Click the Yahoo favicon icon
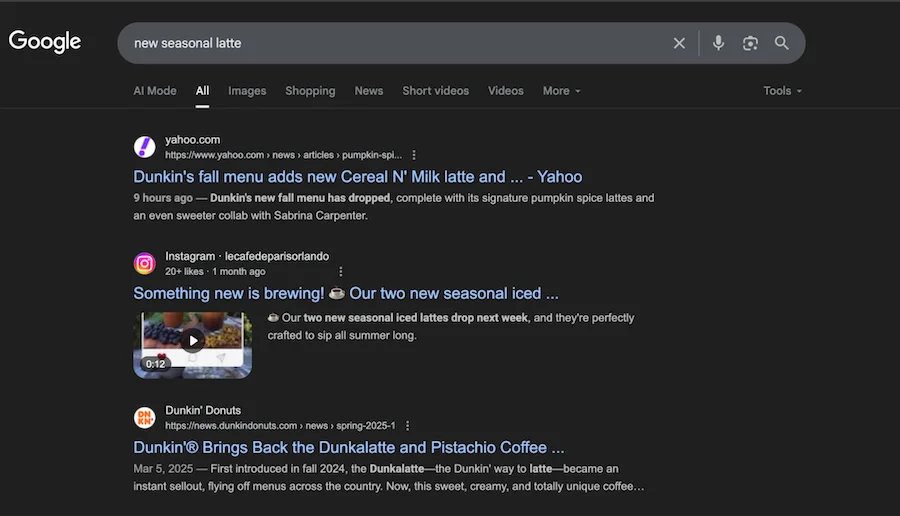Viewport: 900px width, 516px height. coord(145,147)
